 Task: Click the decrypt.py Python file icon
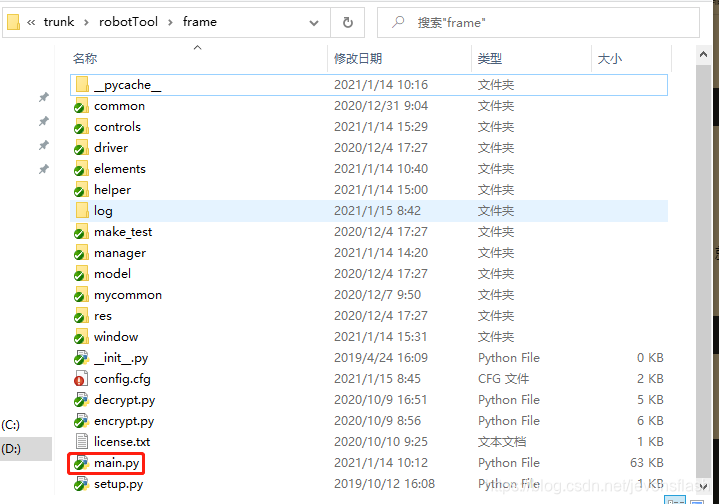click(81, 400)
